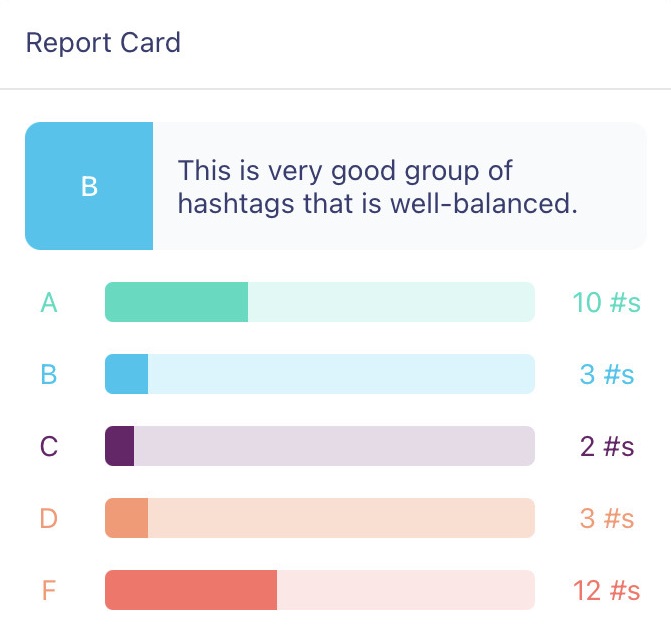This screenshot has height=635, width=671.
Task: Click the grade D row label
Action: (49, 518)
